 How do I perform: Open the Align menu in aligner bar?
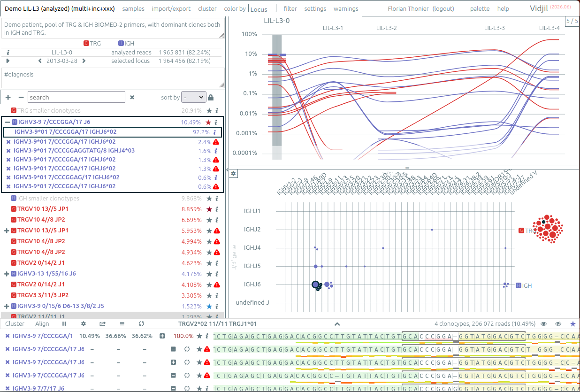(42, 323)
